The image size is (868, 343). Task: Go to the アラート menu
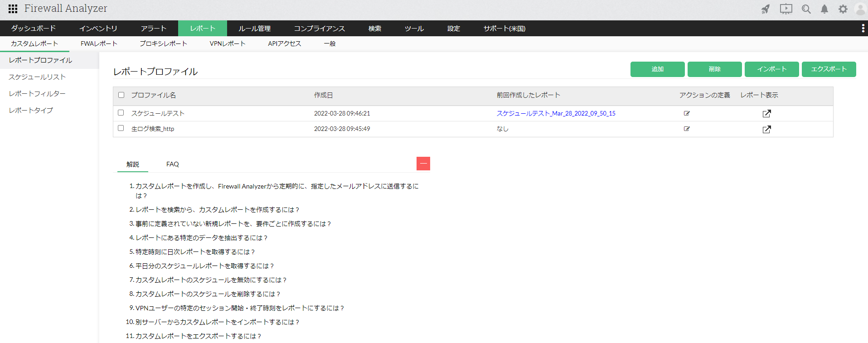[154, 29]
